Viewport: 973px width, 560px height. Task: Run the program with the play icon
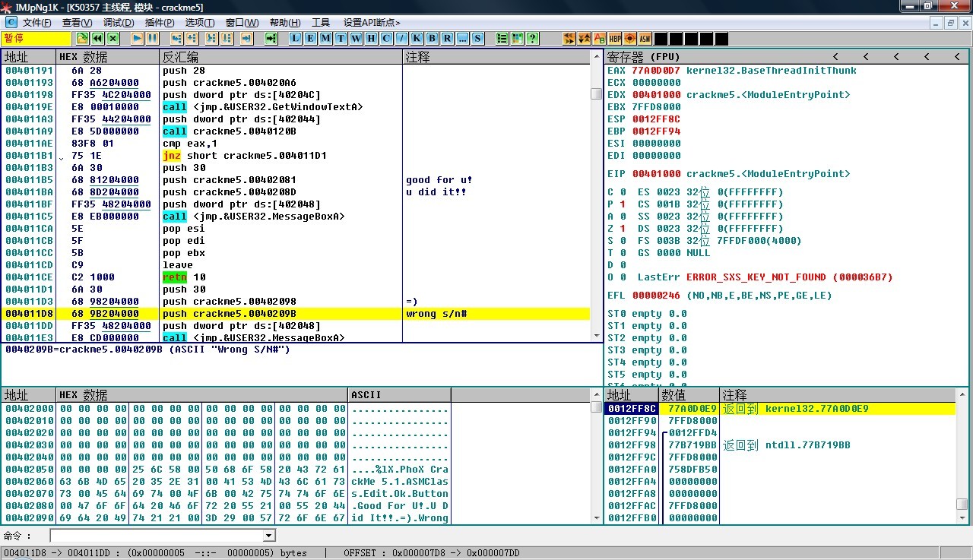(x=138, y=38)
